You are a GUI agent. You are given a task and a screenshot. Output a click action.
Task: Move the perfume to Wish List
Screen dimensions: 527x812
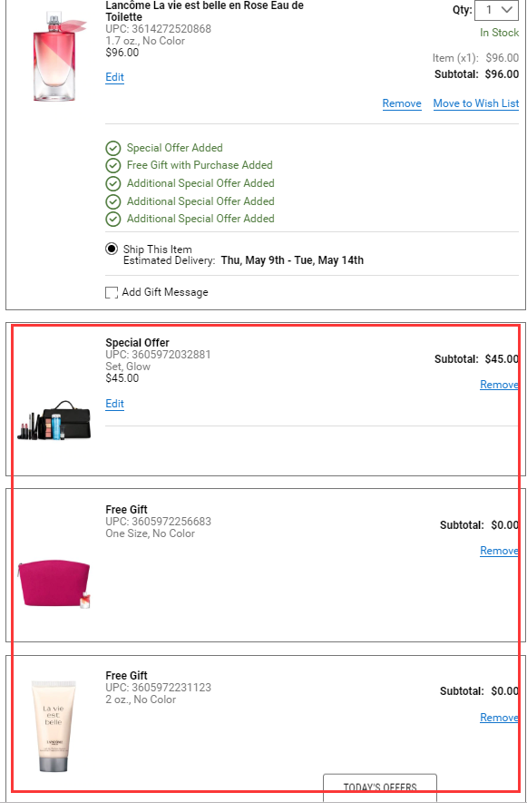click(x=475, y=103)
